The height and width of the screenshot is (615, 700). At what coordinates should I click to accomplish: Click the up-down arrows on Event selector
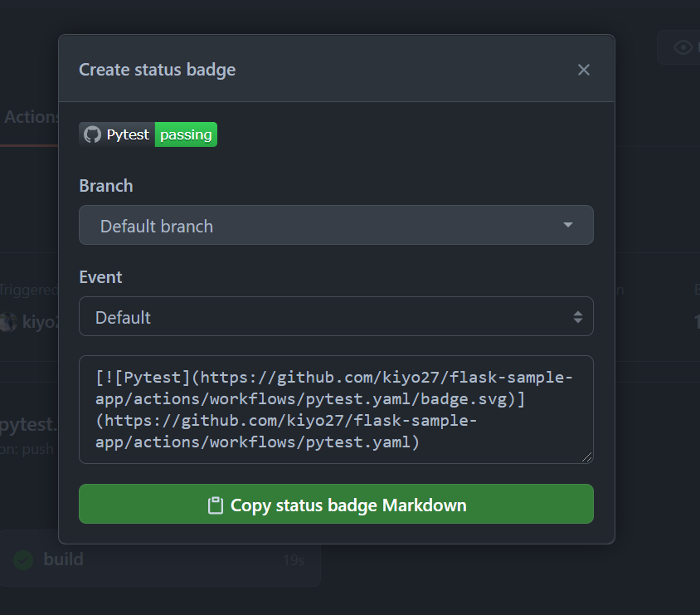[578, 316]
